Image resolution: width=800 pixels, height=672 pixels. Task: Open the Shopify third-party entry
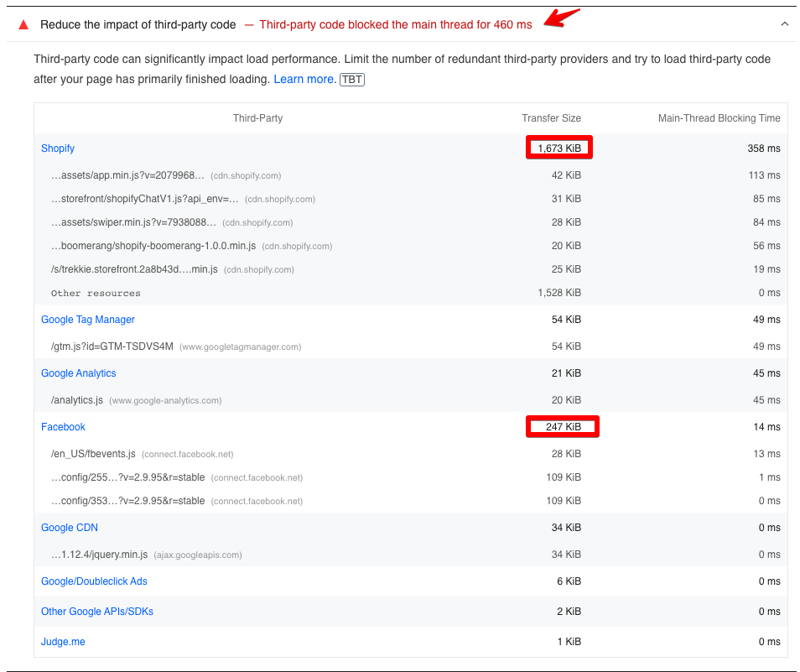pyautogui.click(x=57, y=148)
